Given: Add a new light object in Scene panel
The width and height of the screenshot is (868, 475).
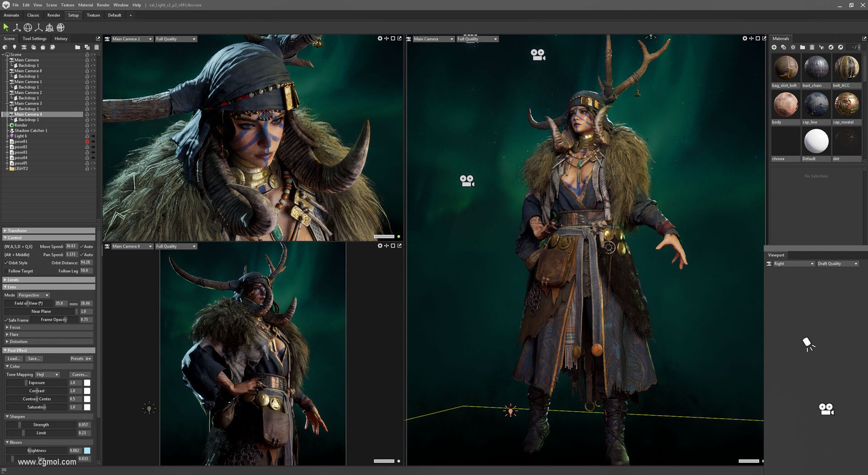Looking at the screenshot, I should pyautogui.click(x=14, y=47).
